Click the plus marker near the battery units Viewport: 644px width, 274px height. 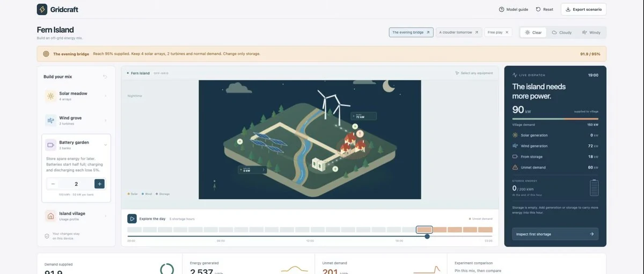[x=335, y=169]
